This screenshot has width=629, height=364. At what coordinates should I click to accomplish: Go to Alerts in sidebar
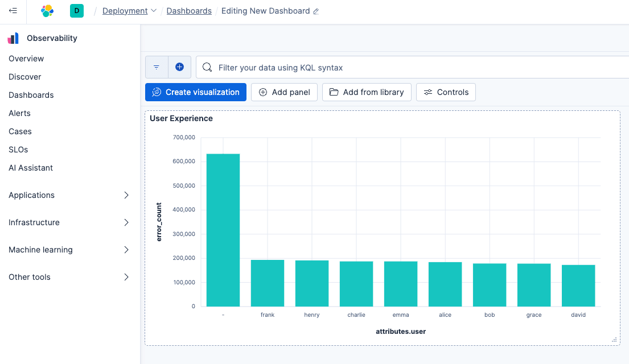point(20,113)
